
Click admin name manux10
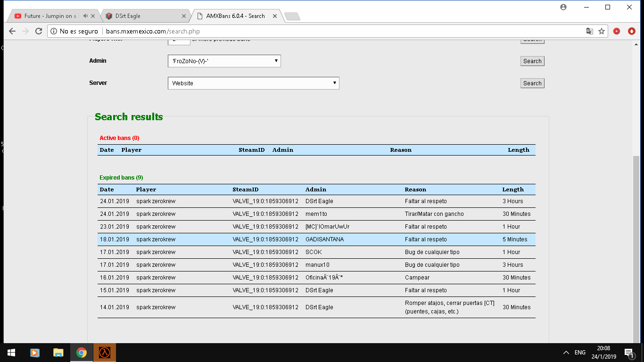point(317,265)
